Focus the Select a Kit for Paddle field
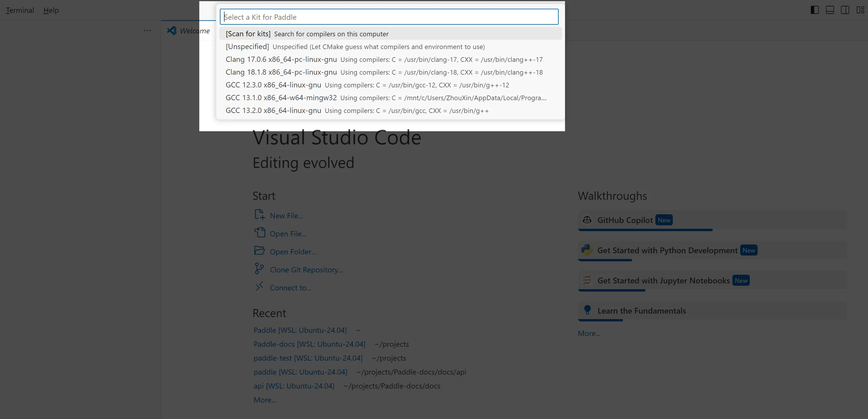Image resolution: width=868 pixels, height=419 pixels. point(389,17)
